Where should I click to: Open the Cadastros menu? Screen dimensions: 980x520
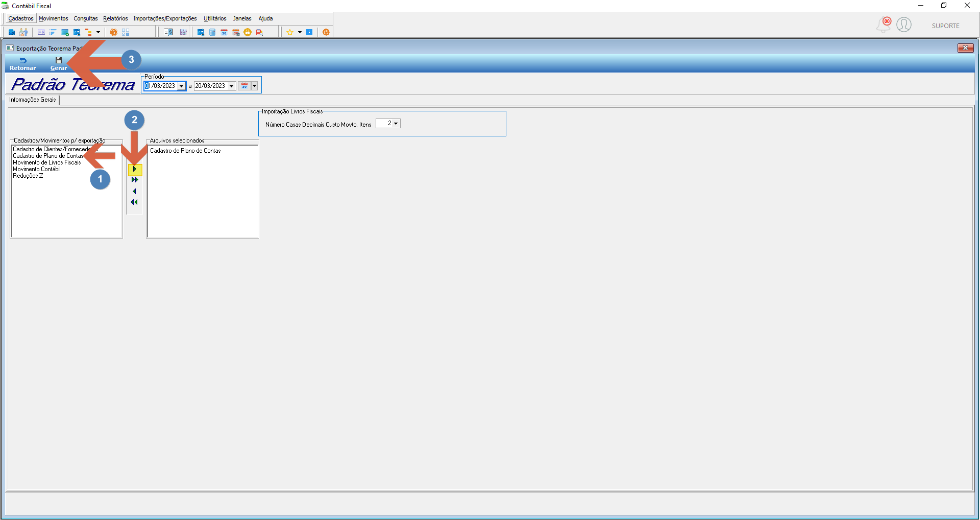click(21, 18)
